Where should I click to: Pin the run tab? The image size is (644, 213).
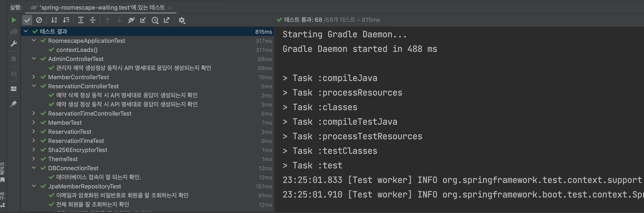click(x=14, y=104)
